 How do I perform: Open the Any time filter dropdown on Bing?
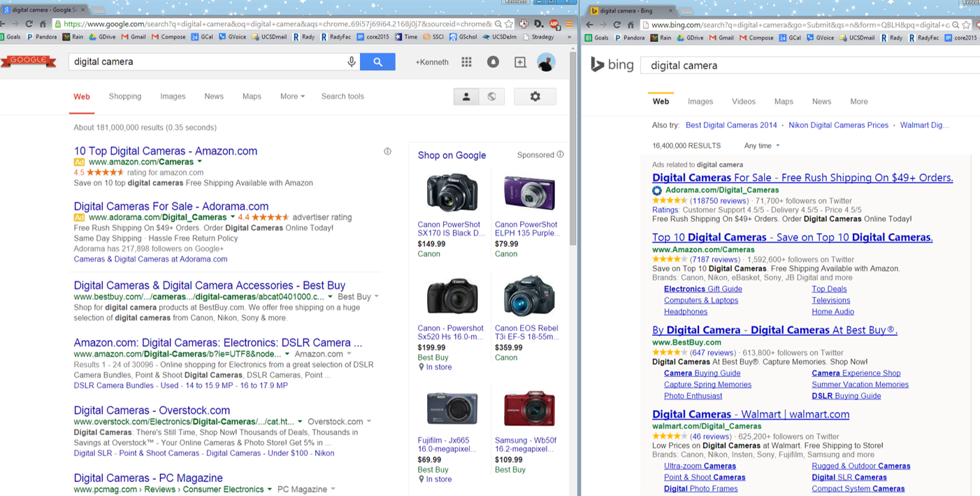click(x=762, y=146)
